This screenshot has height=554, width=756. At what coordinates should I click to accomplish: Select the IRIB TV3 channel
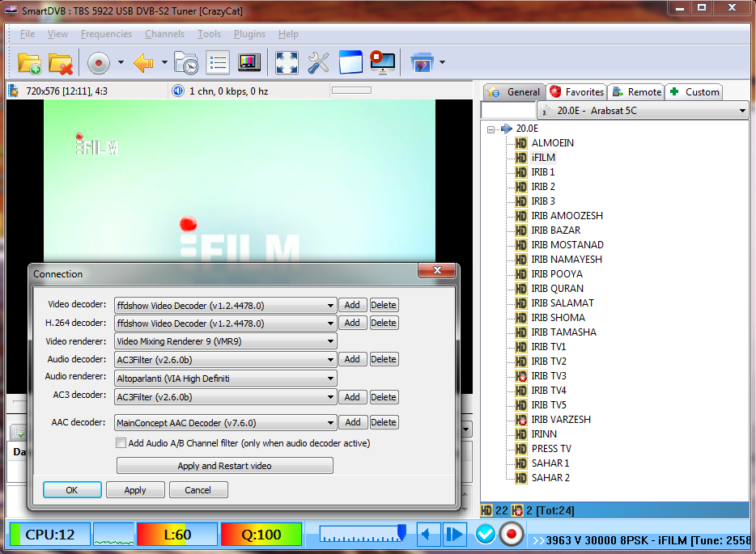[x=549, y=376]
